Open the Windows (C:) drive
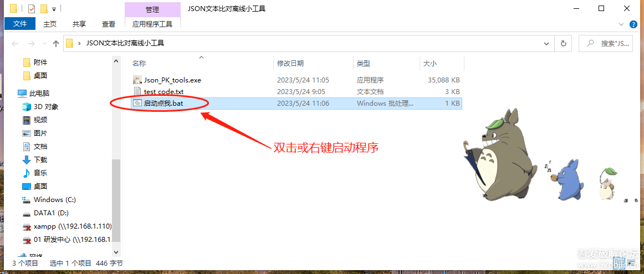644x274 pixels. tap(55, 200)
